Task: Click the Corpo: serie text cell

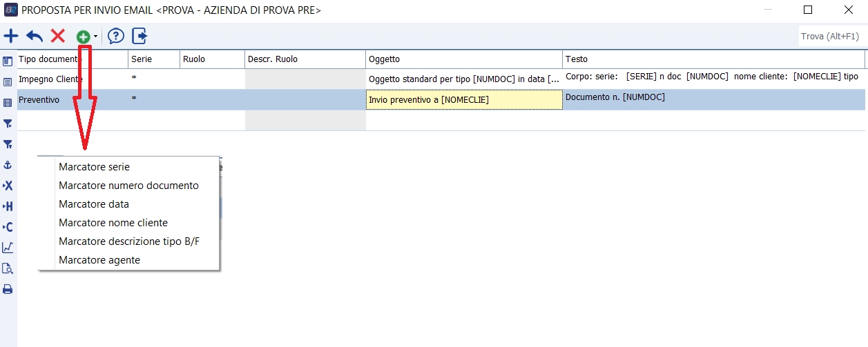Action: 713,79
